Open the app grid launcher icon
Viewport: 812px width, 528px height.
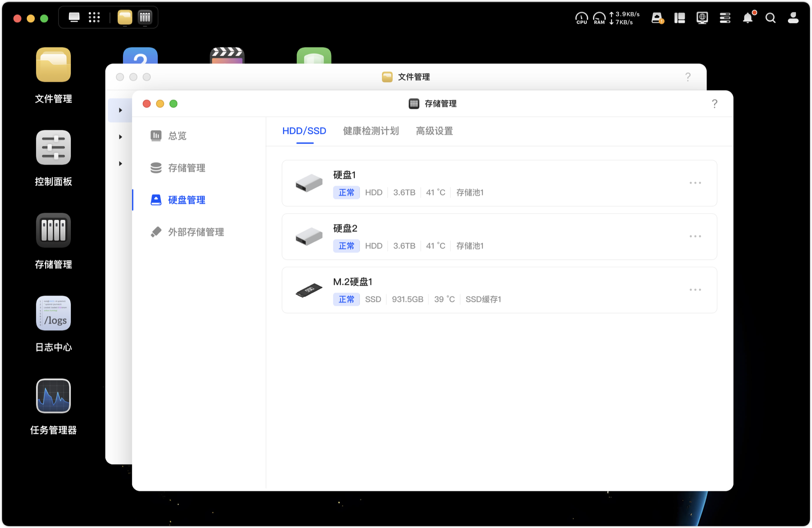pos(94,17)
